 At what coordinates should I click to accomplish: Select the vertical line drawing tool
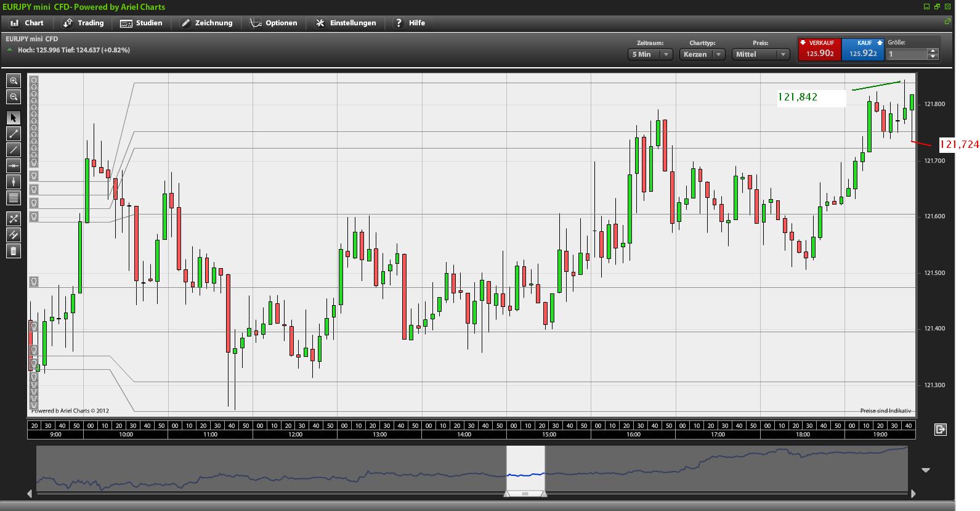[x=14, y=182]
